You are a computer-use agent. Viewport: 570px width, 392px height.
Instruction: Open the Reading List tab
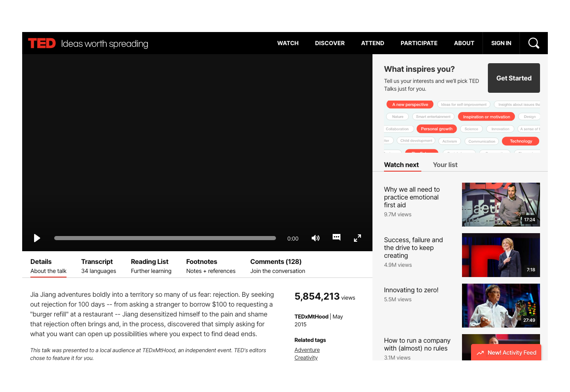(x=151, y=266)
